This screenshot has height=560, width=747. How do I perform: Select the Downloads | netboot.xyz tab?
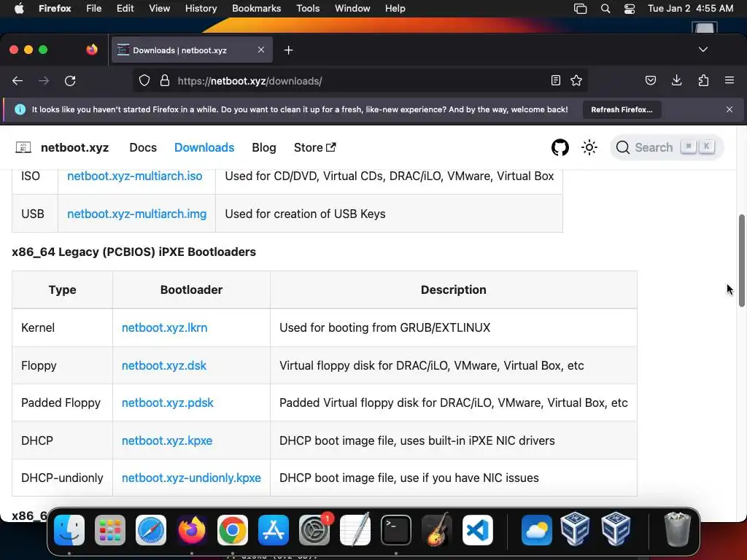click(x=192, y=50)
